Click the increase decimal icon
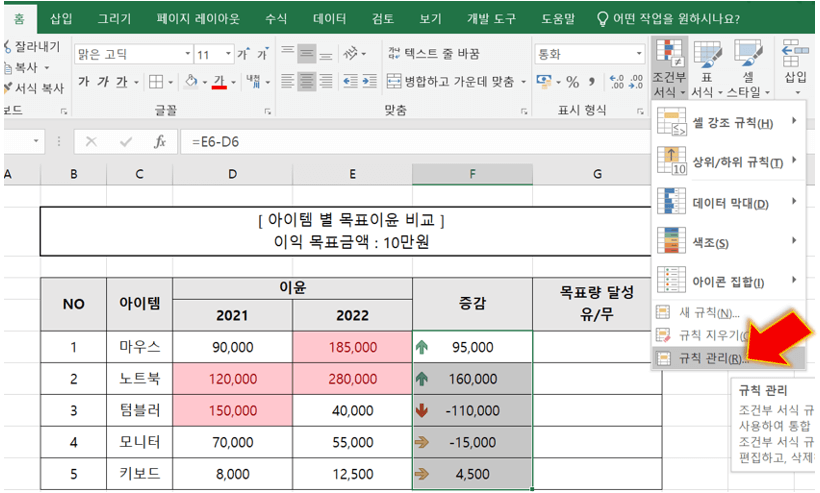Screen dimensions: 820x493 click(617, 82)
